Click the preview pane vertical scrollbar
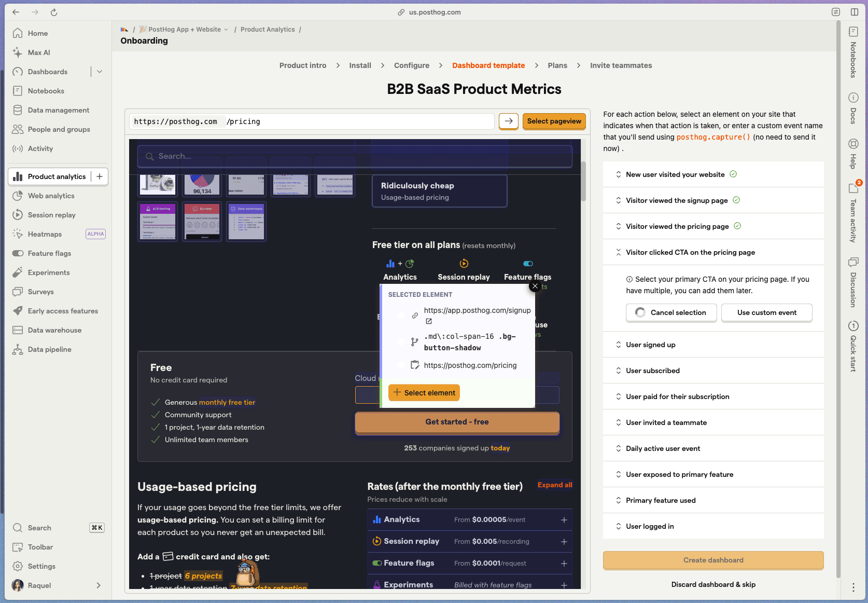Viewport: 868px width, 603px height. [x=583, y=181]
